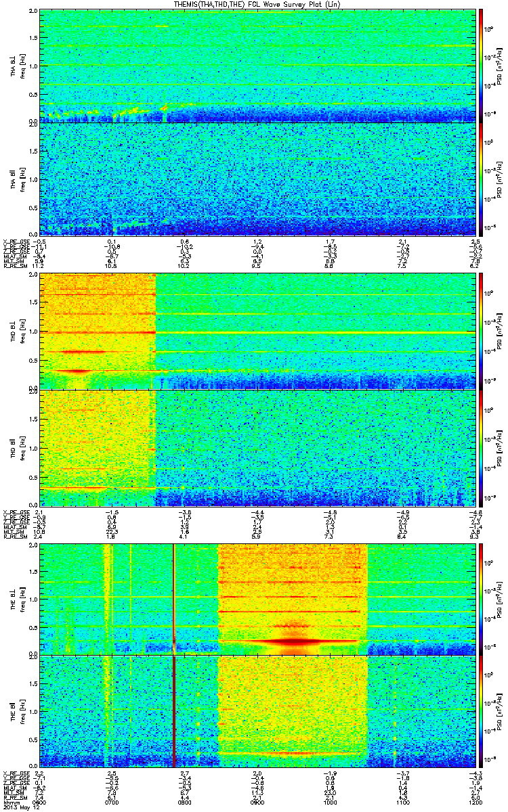Viewport: 508px width, 812px height.
Task: Click the PSD color bar beside THA B-parallel panel
Action: pos(482,178)
